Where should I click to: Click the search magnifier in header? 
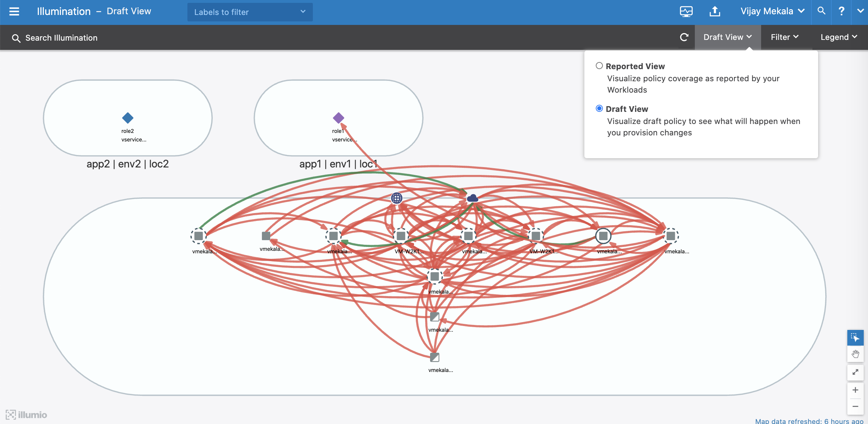coord(821,11)
